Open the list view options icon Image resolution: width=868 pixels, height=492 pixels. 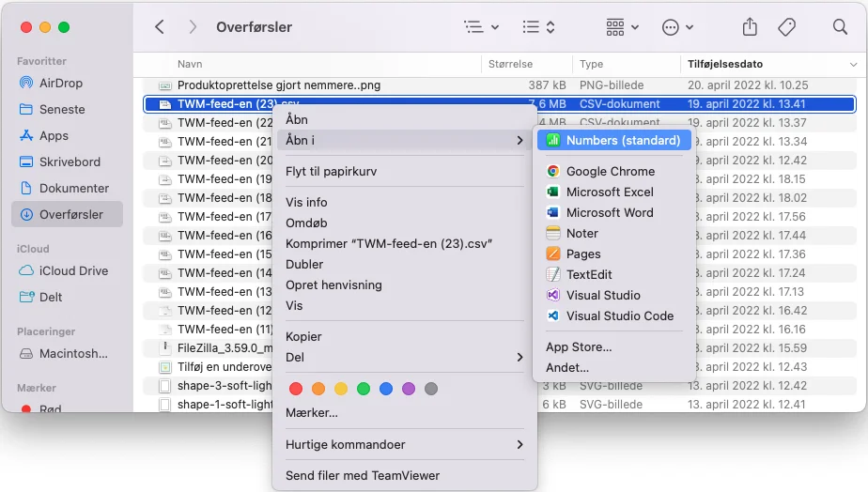click(x=481, y=26)
